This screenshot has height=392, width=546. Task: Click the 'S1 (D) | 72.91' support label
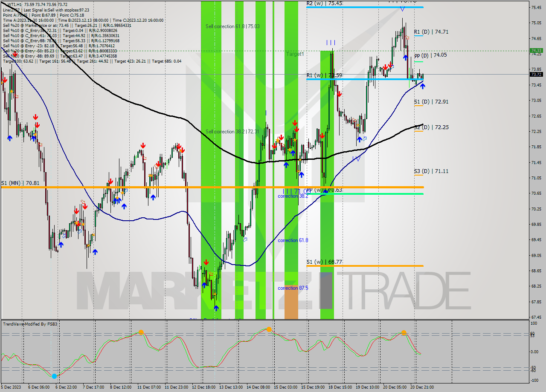coord(431,102)
